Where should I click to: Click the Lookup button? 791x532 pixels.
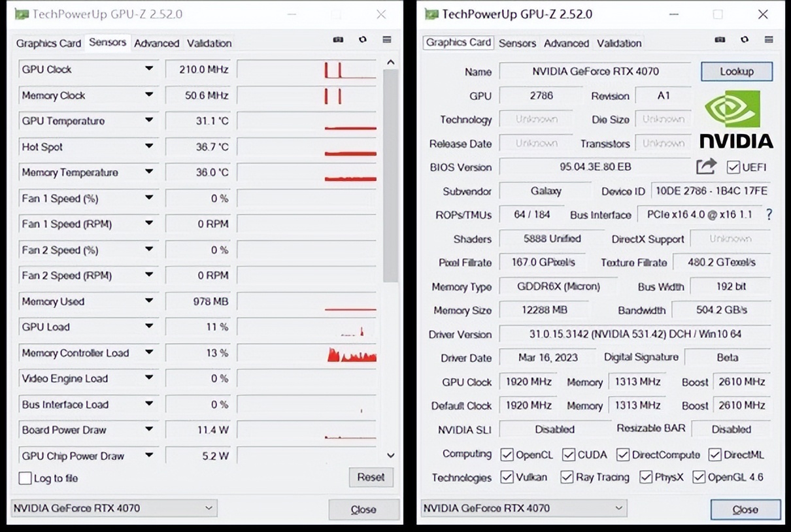tap(736, 71)
